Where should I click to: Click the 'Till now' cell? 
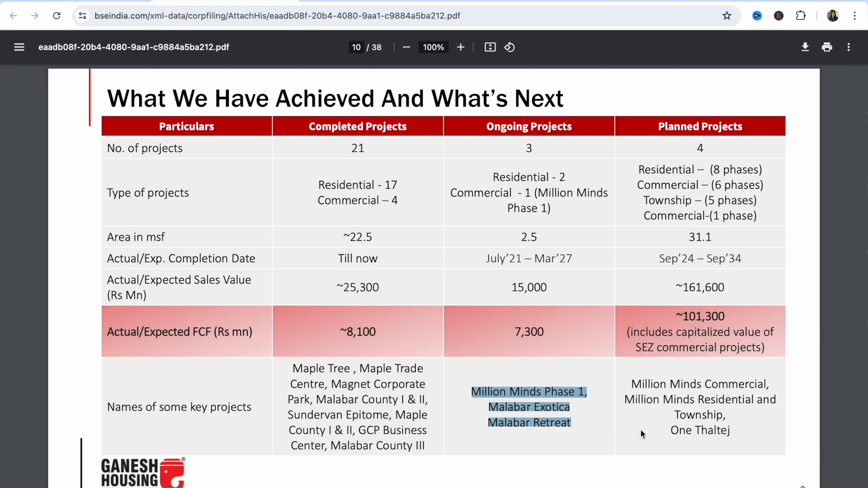[358, 258]
